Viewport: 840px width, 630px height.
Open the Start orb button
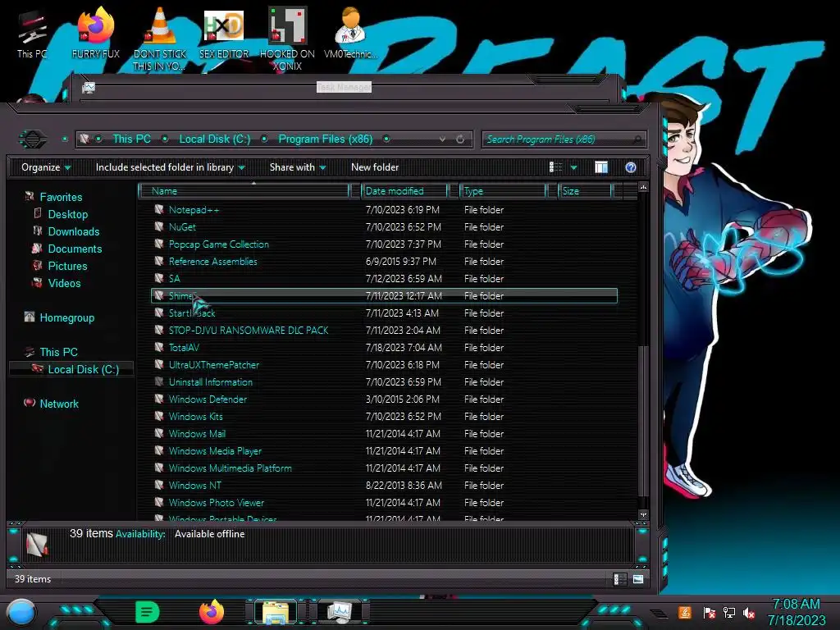coord(21,612)
